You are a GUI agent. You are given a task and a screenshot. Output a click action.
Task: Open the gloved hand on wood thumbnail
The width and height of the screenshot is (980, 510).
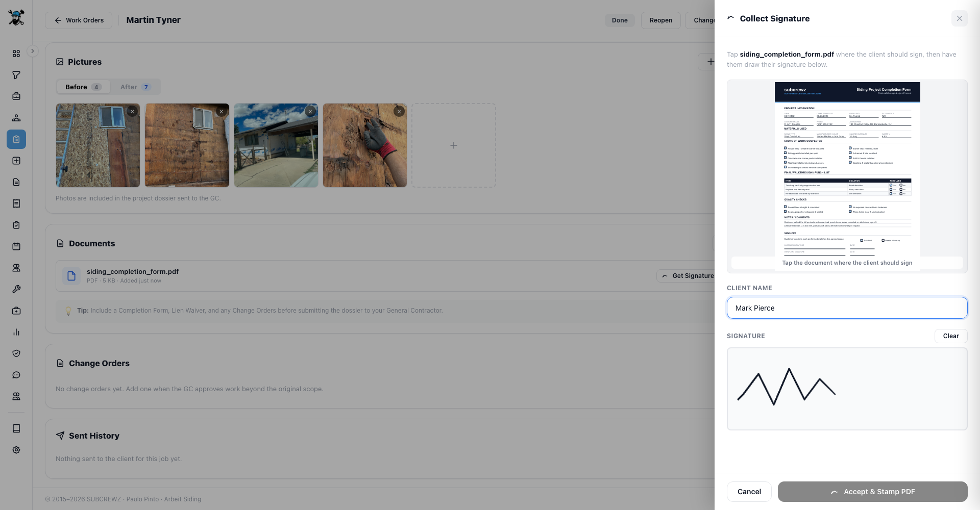[x=365, y=145]
